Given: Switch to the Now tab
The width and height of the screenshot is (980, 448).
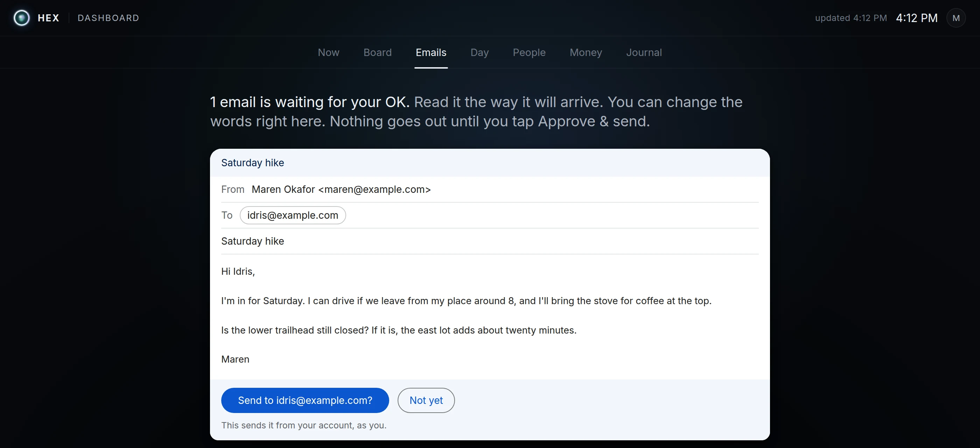Looking at the screenshot, I should pyautogui.click(x=328, y=52).
